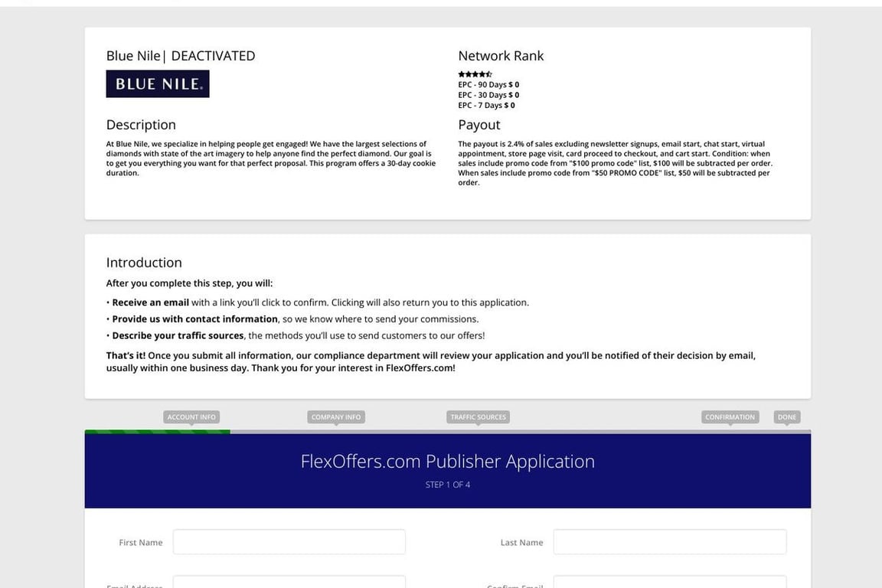Viewport: 882px width, 588px height.
Task: Click the green striped progress bar segment
Action: tap(157, 432)
